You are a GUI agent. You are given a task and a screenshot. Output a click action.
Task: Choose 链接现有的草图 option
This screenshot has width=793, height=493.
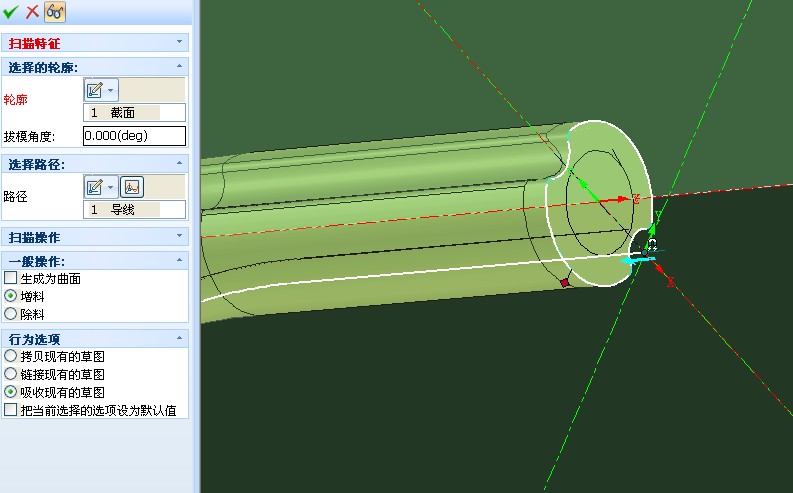(11, 374)
